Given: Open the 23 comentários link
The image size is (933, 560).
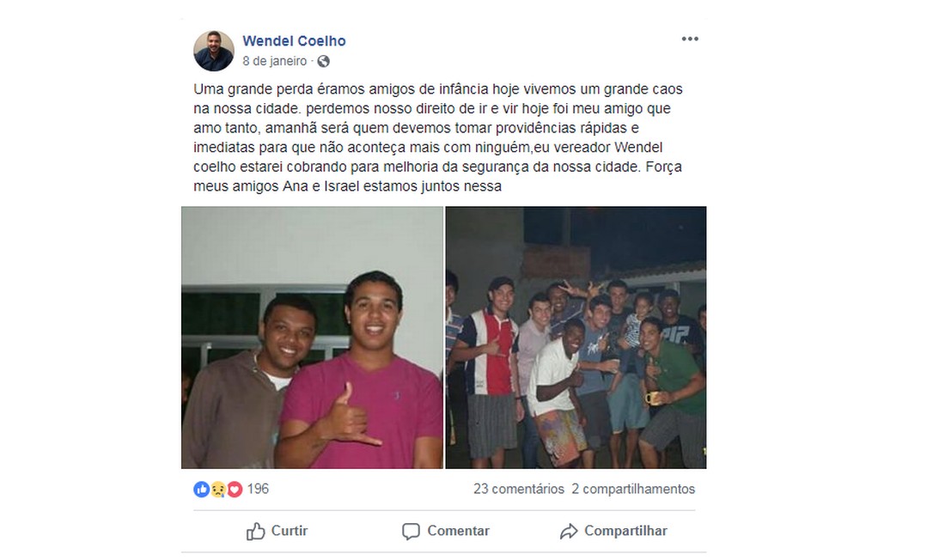Looking at the screenshot, I should point(519,490).
